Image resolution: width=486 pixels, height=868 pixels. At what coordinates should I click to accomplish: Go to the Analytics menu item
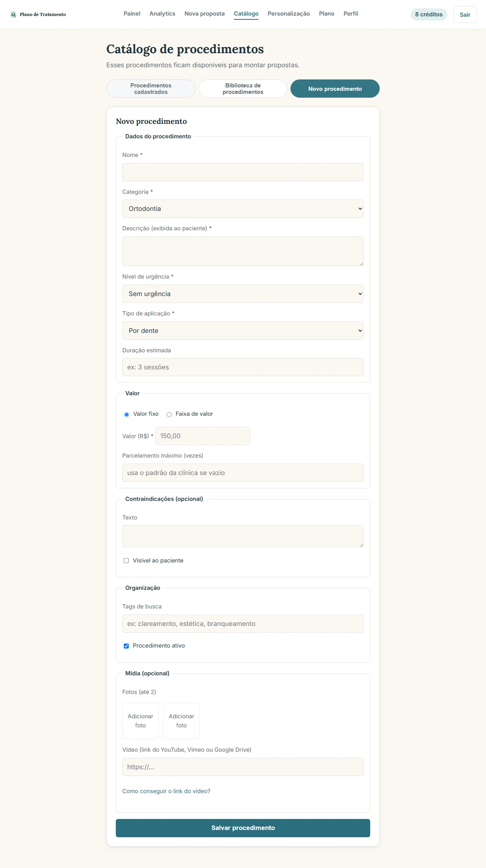(x=162, y=14)
